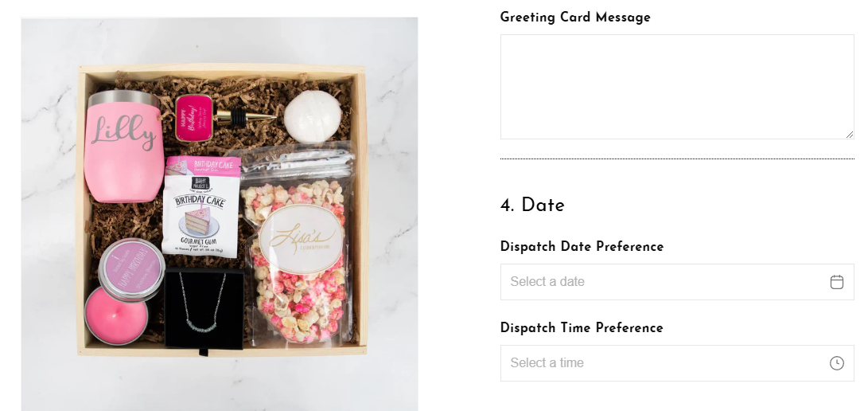
Task: Focus the Greeting Card Message text area
Action: [x=677, y=87]
